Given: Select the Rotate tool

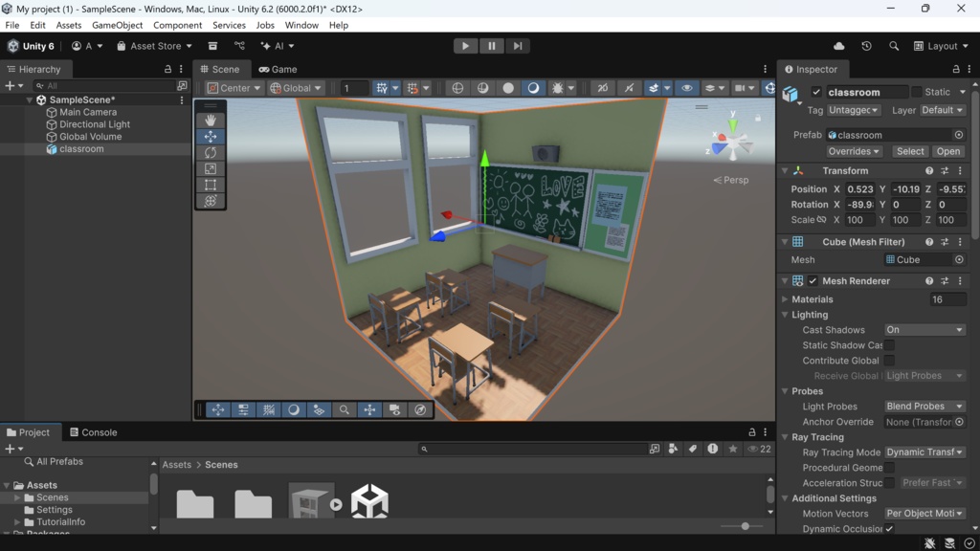Looking at the screenshot, I should [211, 152].
